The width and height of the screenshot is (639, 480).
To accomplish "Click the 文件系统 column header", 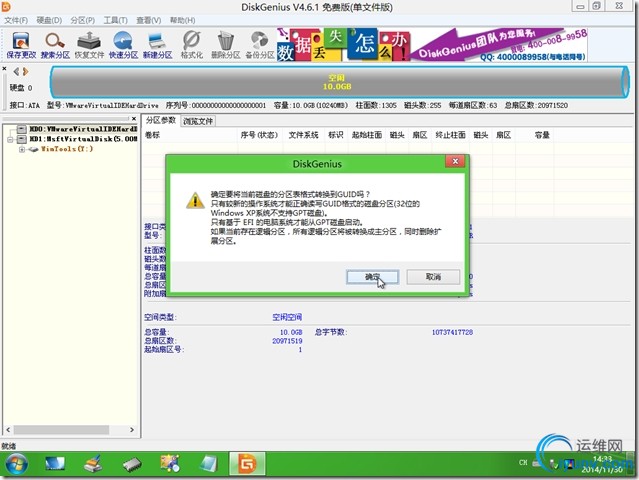I will click(304, 135).
